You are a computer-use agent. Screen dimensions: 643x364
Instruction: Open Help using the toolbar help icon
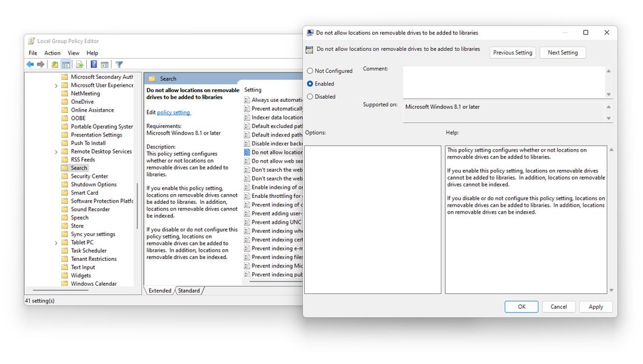tap(93, 64)
